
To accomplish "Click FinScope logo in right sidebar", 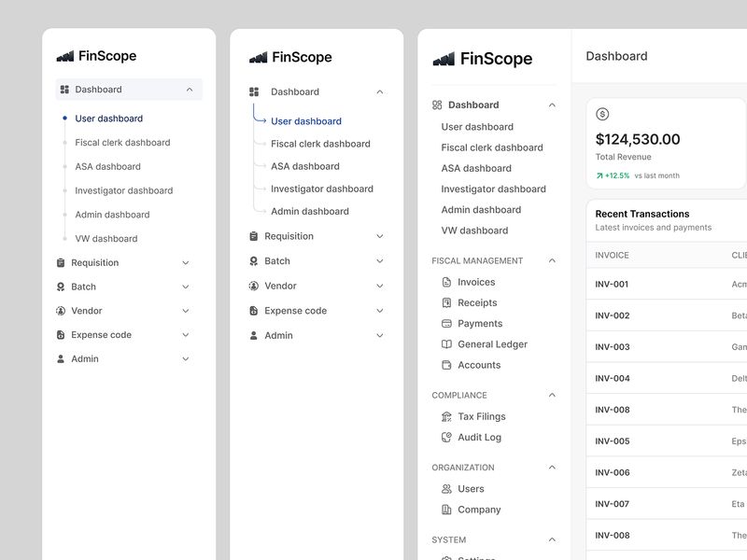I will click(482, 59).
